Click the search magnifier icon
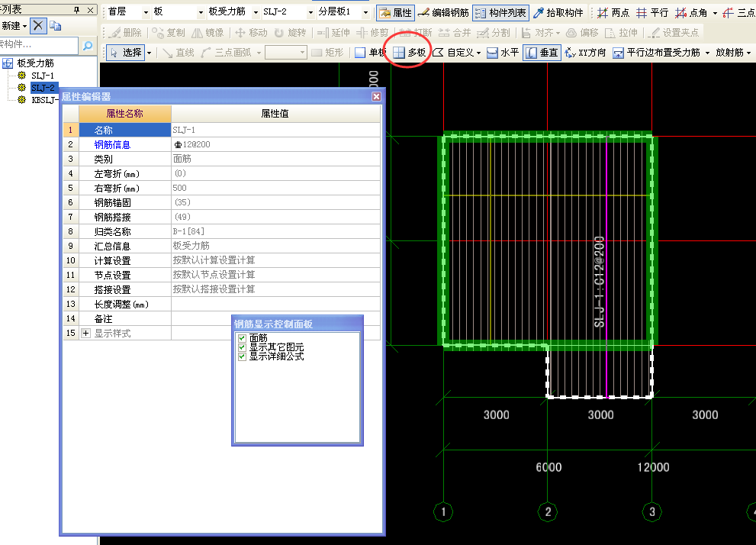The image size is (756, 545). tap(88, 45)
